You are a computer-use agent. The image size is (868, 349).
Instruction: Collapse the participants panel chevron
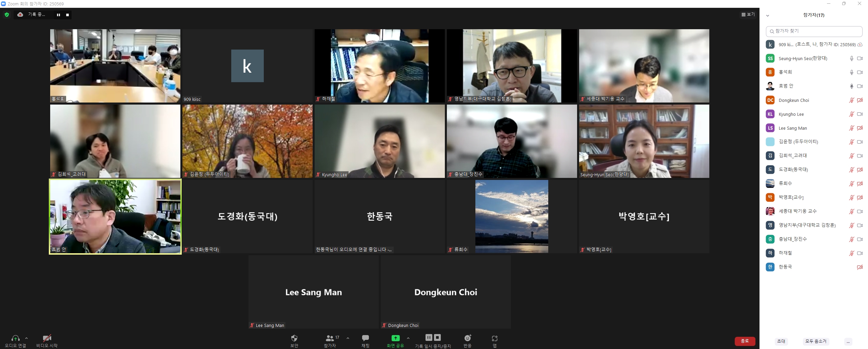click(768, 16)
